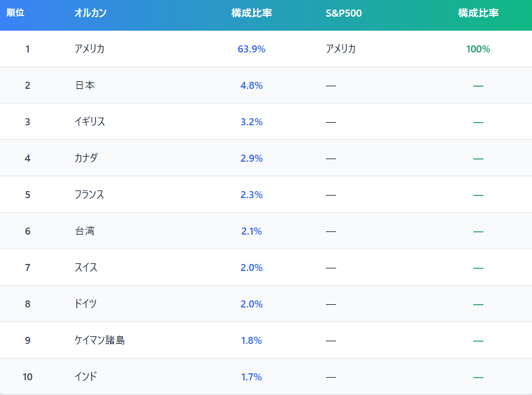Viewport: 532px width, 395px height.
Task: Click the 構成比率 header beside S&P500
Action: click(478, 13)
